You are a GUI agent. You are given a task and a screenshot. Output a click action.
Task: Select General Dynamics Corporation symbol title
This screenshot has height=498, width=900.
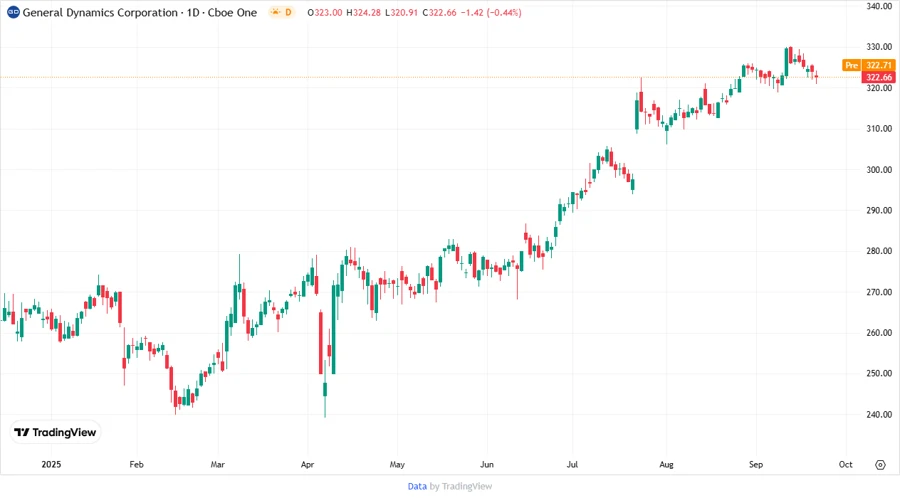(x=100, y=13)
